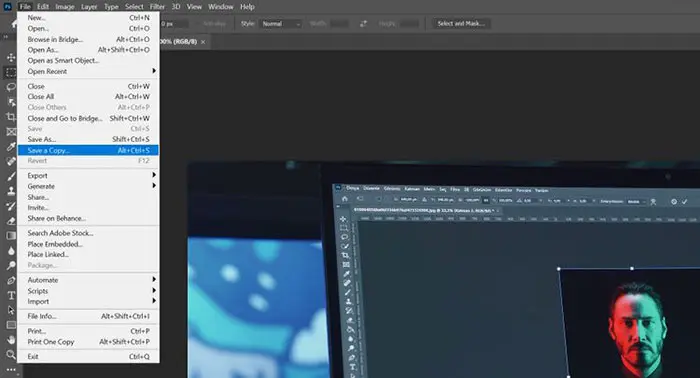Open the Filter menu in the menu bar

coord(157,7)
